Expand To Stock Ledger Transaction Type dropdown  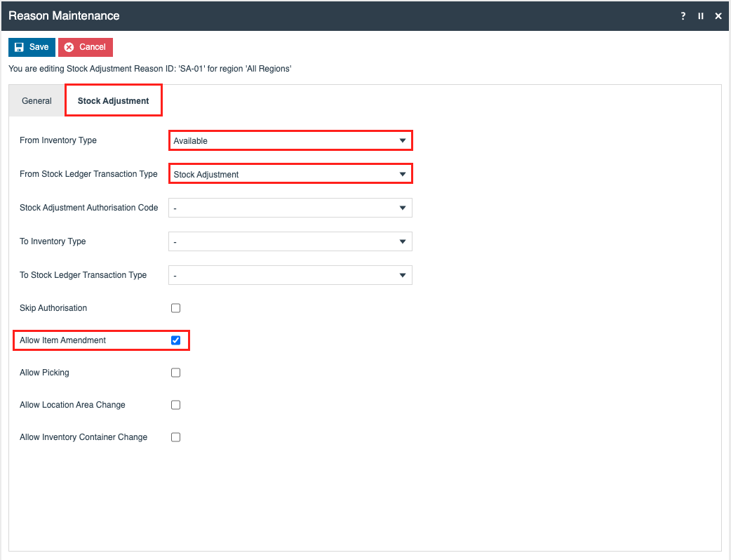[x=290, y=275]
